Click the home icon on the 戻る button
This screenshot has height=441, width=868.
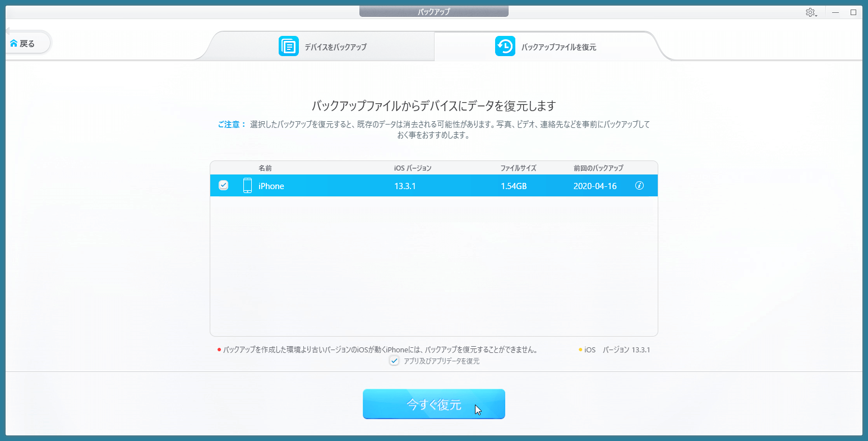[x=13, y=43]
